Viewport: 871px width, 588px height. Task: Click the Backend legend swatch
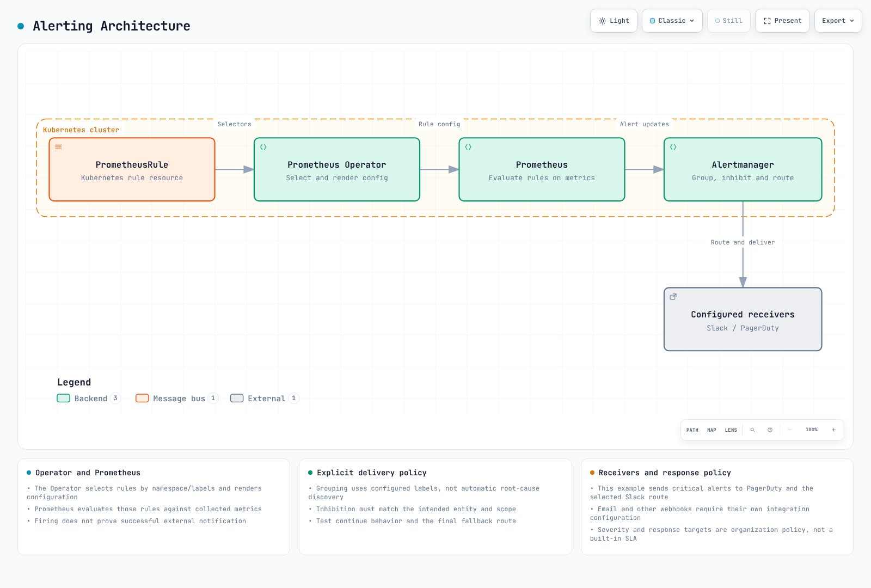pos(64,398)
